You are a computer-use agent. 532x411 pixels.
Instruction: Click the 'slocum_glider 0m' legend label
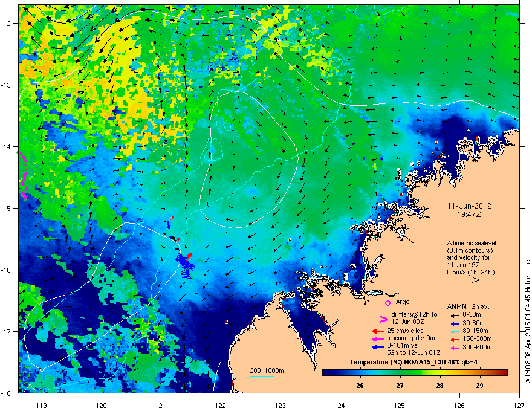411,338
